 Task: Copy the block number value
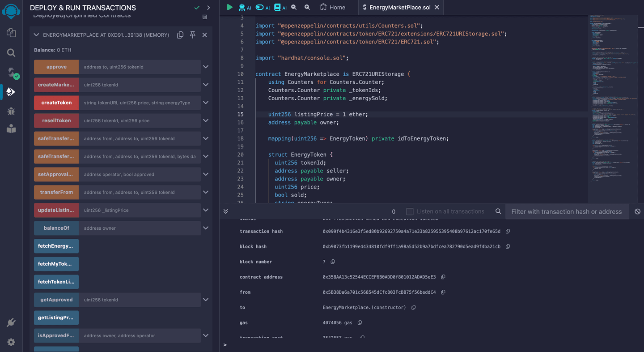(333, 262)
